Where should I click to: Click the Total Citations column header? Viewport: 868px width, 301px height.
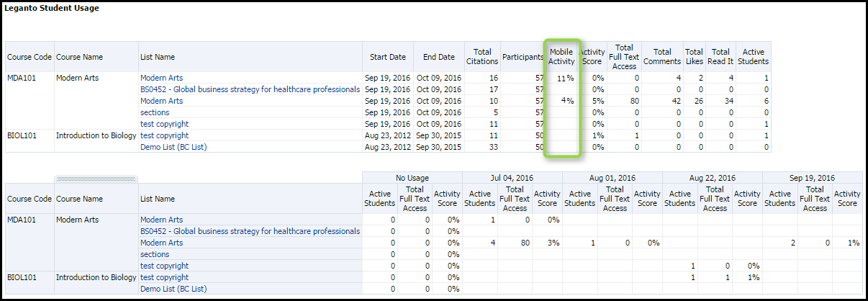pos(482,57)
